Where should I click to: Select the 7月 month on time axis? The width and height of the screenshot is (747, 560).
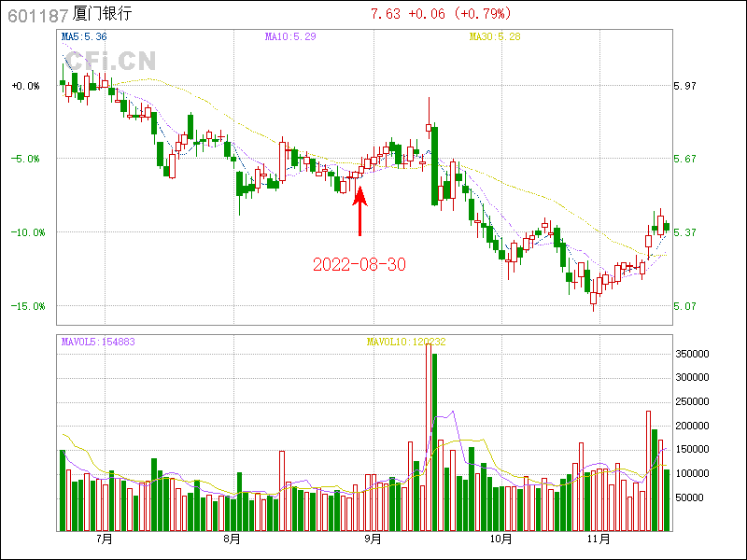pyautogui.click(x=104, y=539)
